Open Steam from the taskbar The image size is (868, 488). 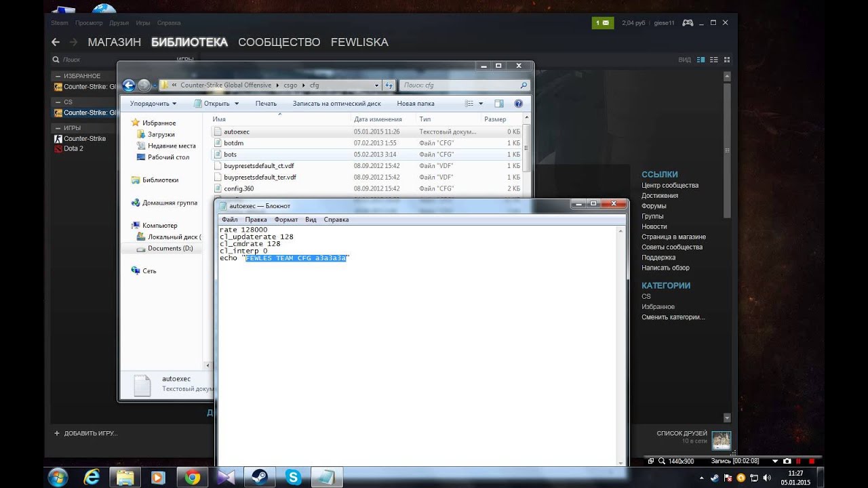tap(260, 477)
